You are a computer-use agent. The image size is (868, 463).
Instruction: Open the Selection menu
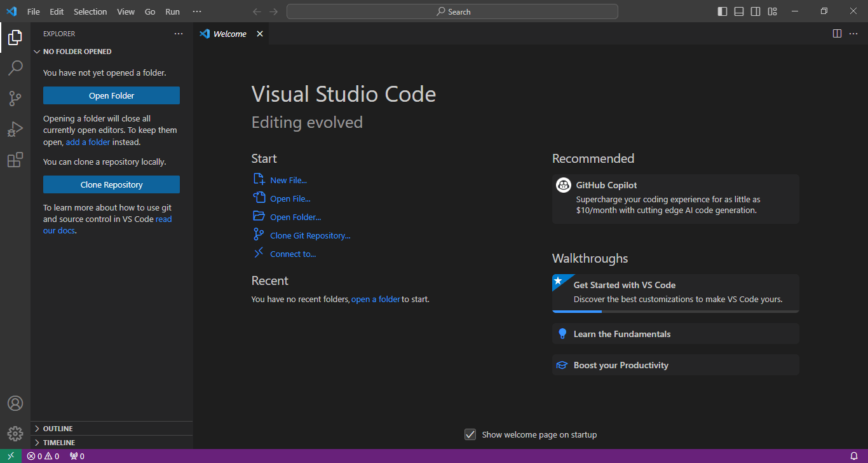(90, 11)
